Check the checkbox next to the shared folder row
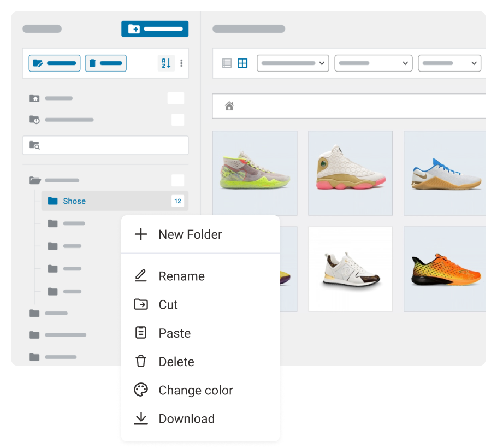497x448 pixels. tap(177, 119)
